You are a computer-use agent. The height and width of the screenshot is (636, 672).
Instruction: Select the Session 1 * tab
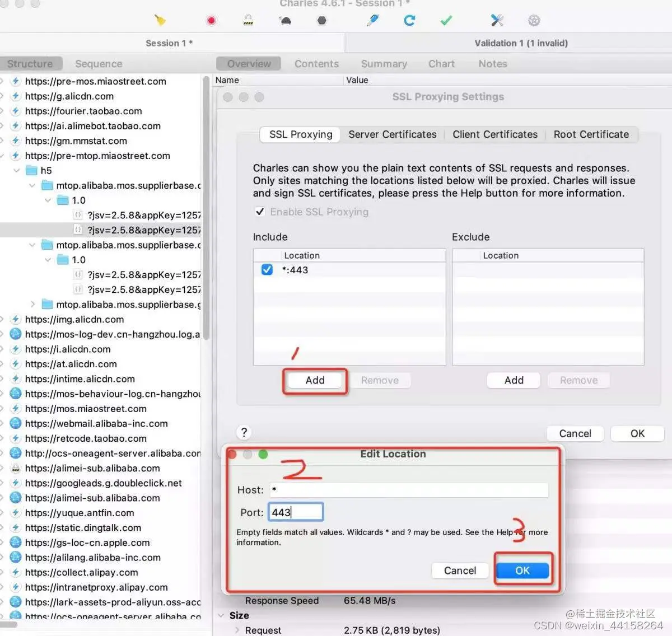click(169, 43)
